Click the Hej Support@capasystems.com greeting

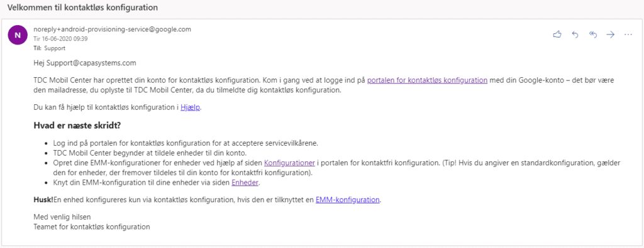(x=85, y=63)
